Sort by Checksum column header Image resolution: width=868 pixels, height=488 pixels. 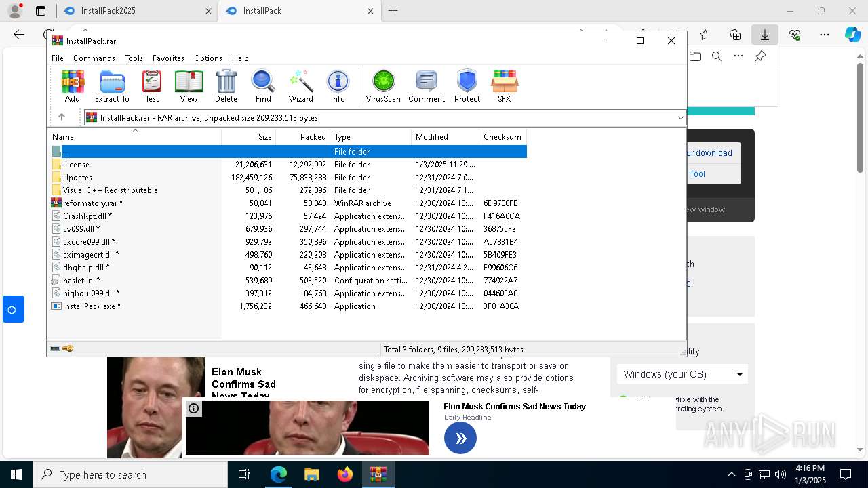502,137
